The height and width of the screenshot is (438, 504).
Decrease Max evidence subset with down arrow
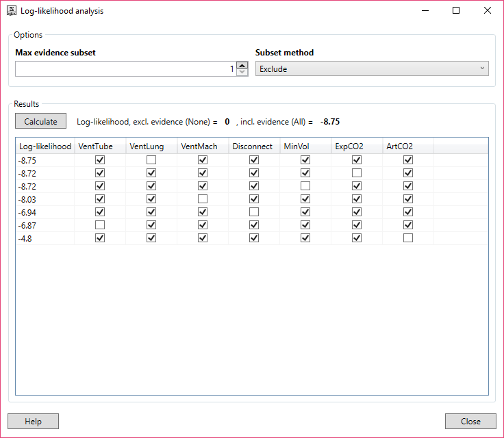click(x=242, y=73)
